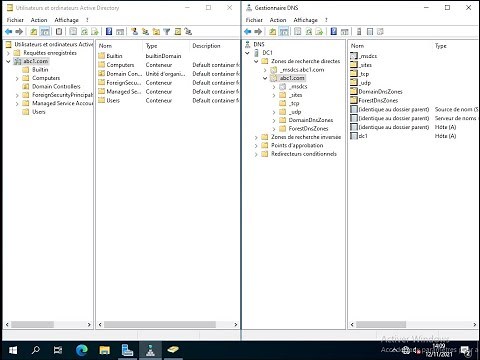Image resolution: width=480 pixels, height=360 pixels.
Task: Open Affichage menu in Gestionnaire DNS
Action: click(305, 20)
